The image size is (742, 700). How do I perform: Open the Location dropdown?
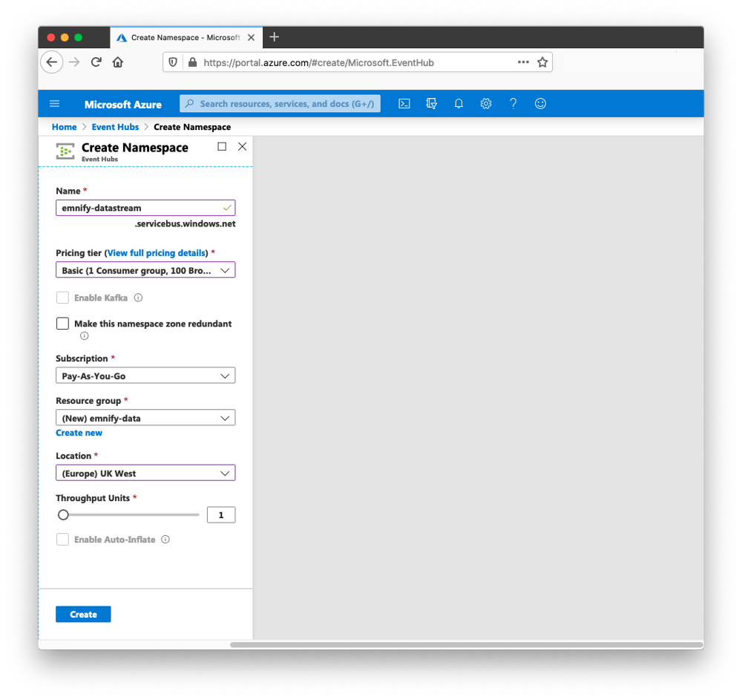pos(145,474)
